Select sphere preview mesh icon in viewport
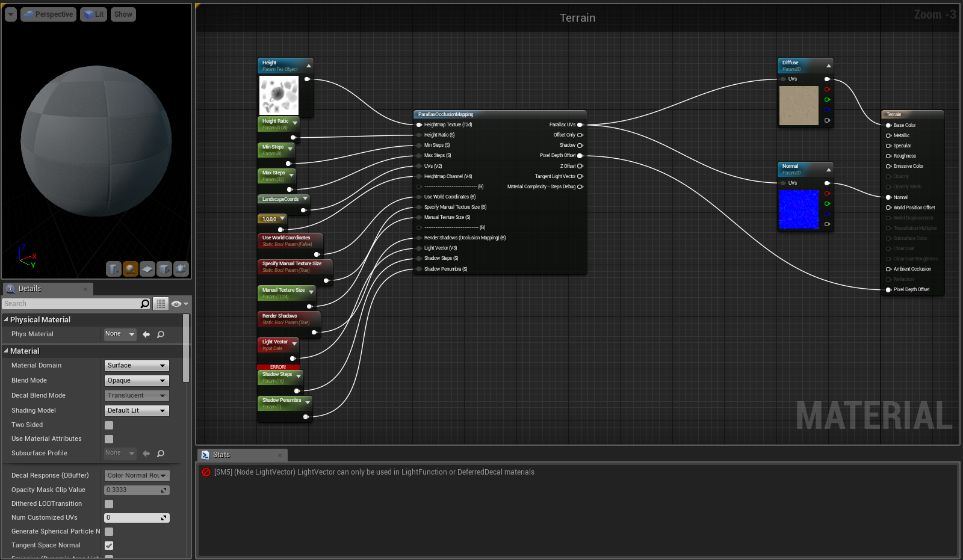Viewport: 963px width, 560px height. (131, 269)
